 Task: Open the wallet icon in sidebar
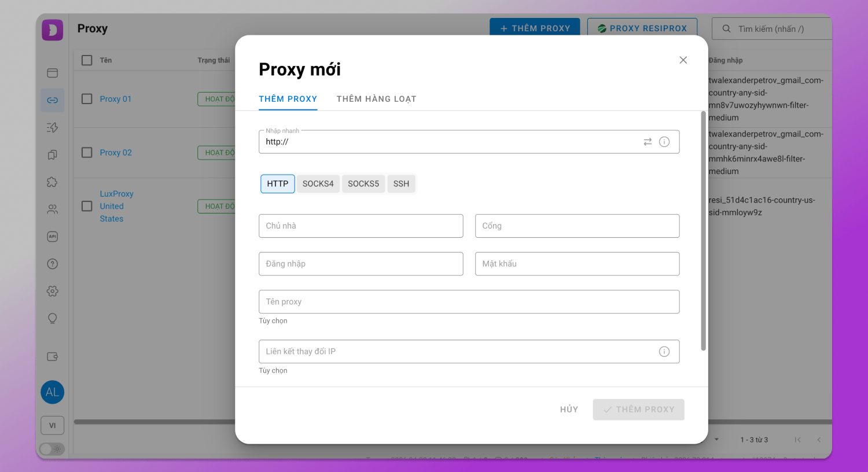53,356
